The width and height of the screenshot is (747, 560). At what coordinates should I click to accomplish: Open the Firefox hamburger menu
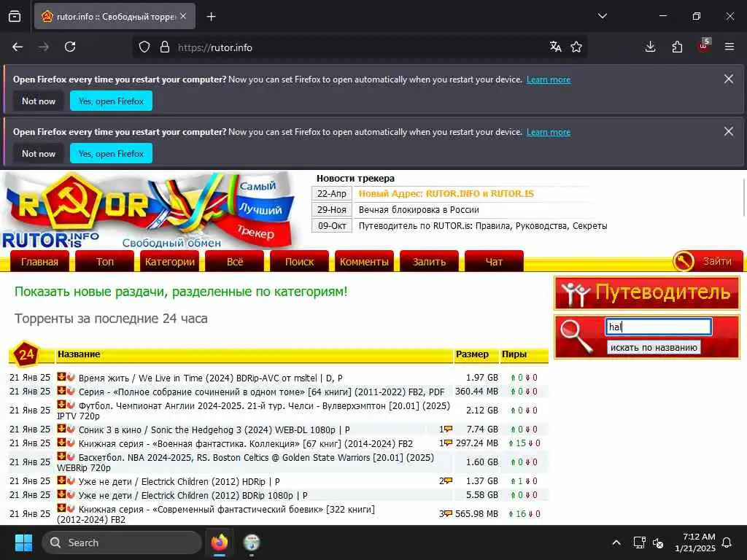729,47
